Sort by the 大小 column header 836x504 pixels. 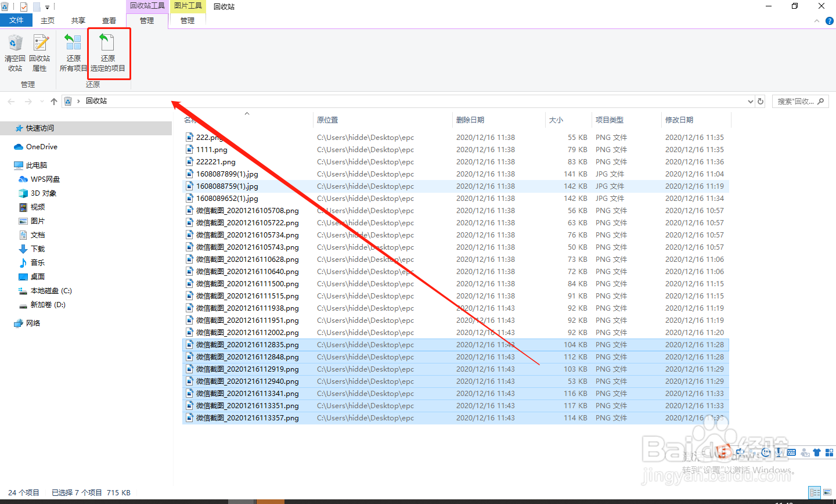[x=568, y=120]
